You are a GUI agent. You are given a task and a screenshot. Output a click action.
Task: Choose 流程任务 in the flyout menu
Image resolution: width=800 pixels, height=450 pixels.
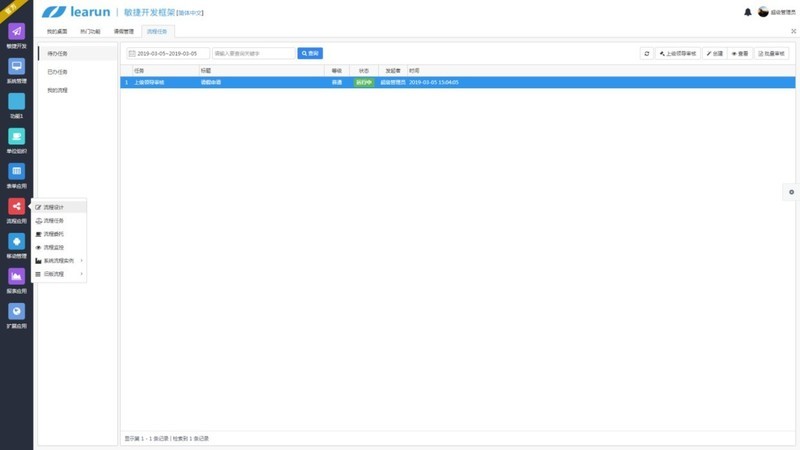[x=59, y=220]
